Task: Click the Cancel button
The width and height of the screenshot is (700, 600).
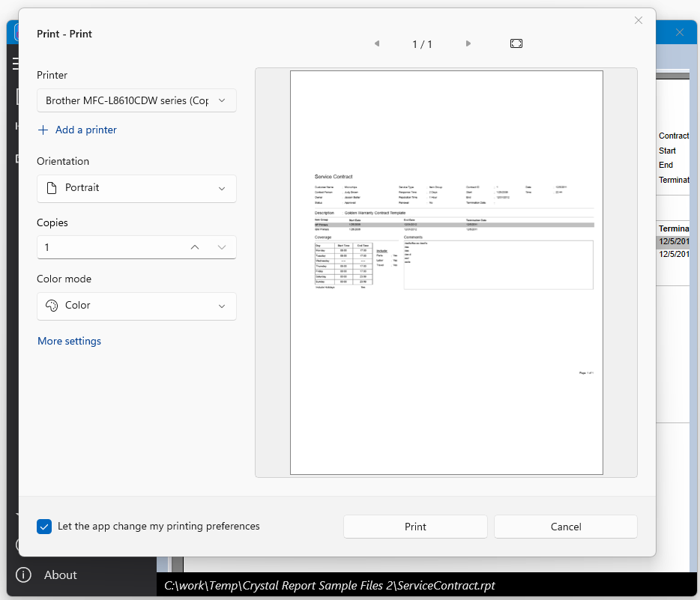Action: [x=566, y=527]
